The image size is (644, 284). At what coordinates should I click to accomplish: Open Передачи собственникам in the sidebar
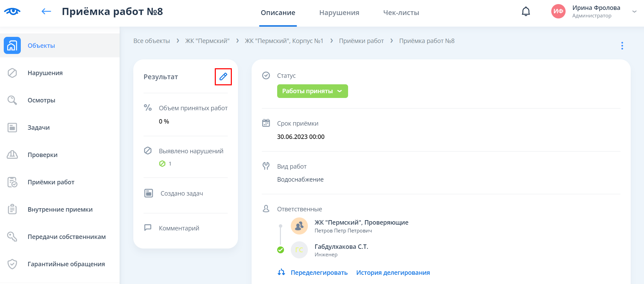66,237
